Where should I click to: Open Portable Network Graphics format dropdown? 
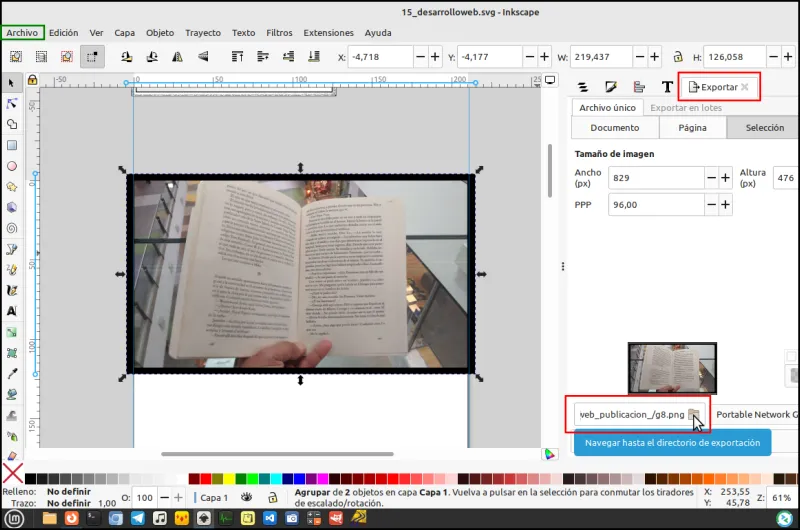click(x=755, y=415)
